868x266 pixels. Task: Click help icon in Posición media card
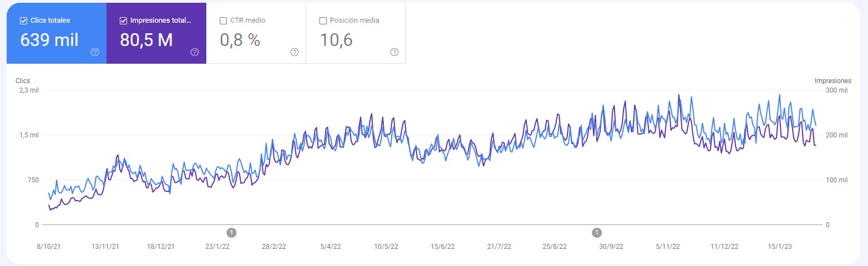pos(394,52)
